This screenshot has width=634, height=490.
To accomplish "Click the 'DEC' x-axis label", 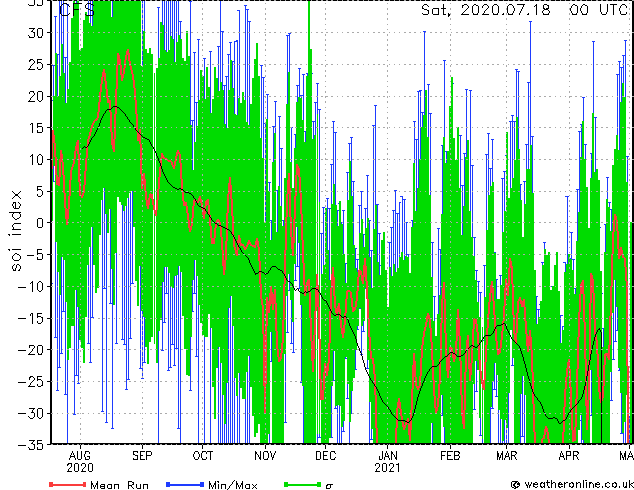I will coord(325,456).
